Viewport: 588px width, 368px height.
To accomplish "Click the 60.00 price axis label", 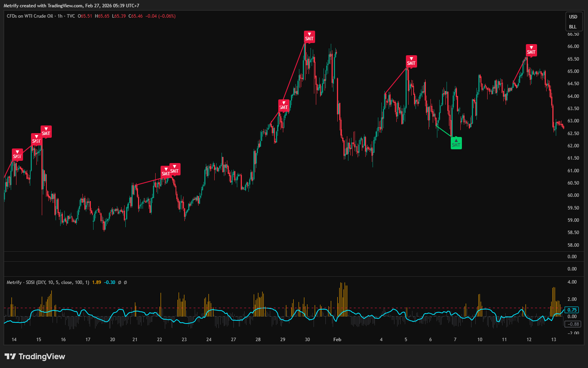I will 573,195.
